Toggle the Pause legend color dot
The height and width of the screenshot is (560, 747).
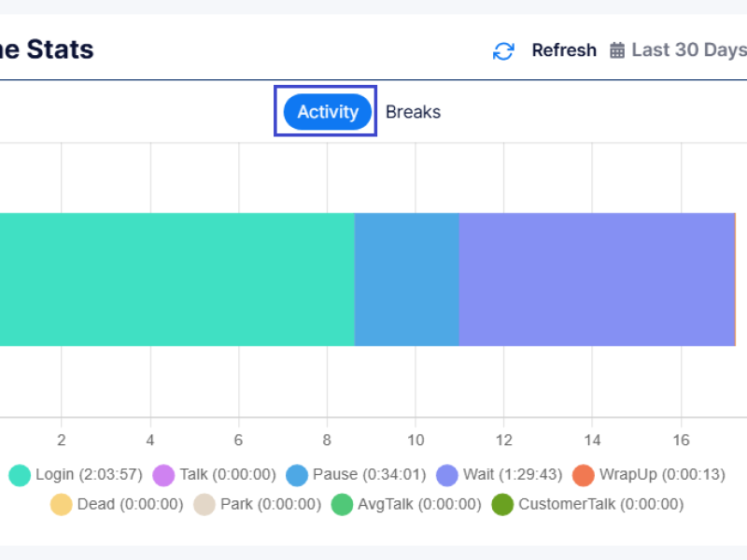click(x=297, y=475)
